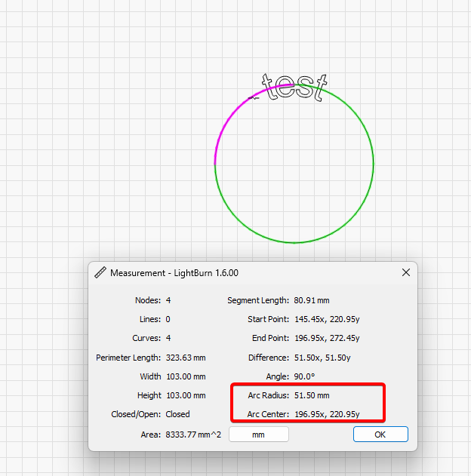
Task: Click the Curves value 4
Action: tap(168, 338)
